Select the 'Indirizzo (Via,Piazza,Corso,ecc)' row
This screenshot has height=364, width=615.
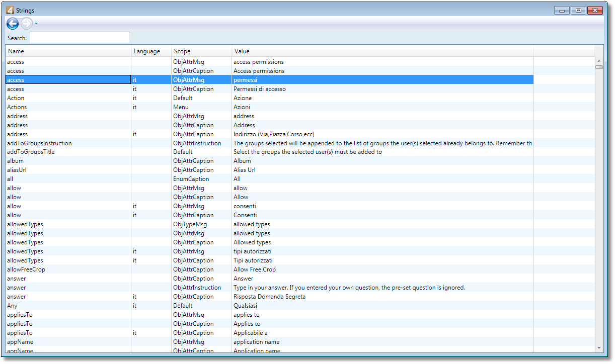click(269, 134)
